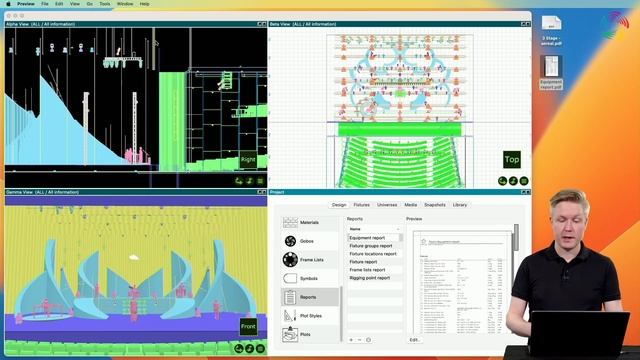Viewport: 640px width, 360px height.
Task: Click middle navigation icon in Gamma View
Action: coord(249,349)
